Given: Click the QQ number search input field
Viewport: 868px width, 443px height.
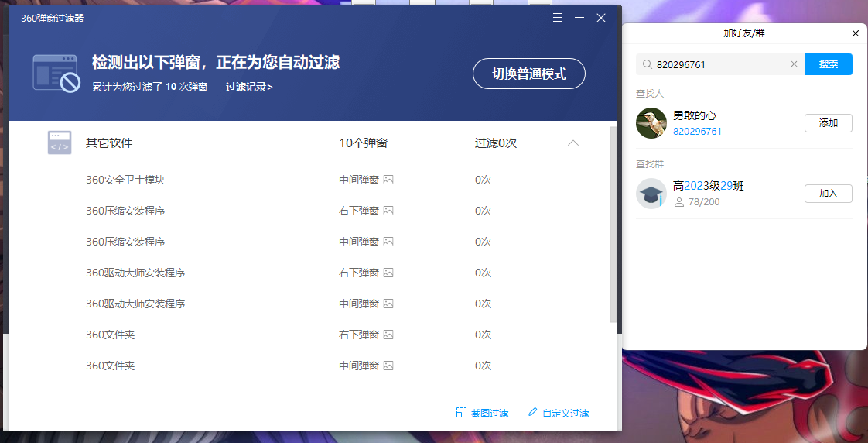Looking at the screenshot, I should 719,64.
